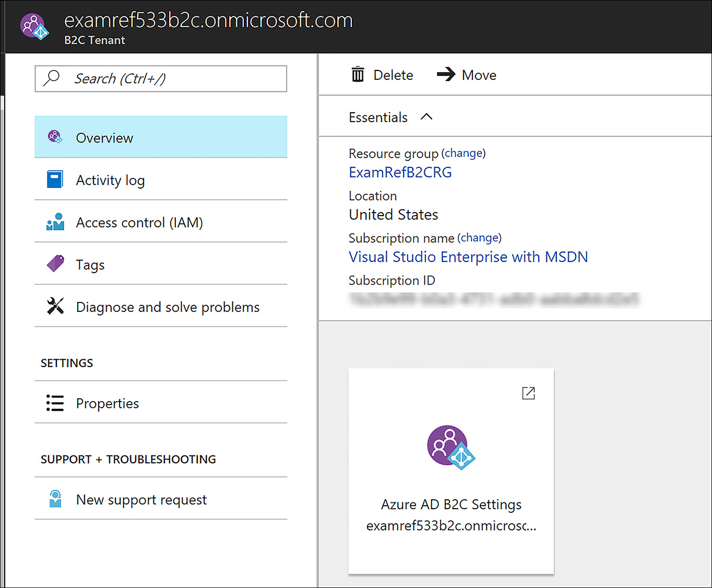Change the subscription name link
This screenshot has width=712, height=588.
[479, 238]
